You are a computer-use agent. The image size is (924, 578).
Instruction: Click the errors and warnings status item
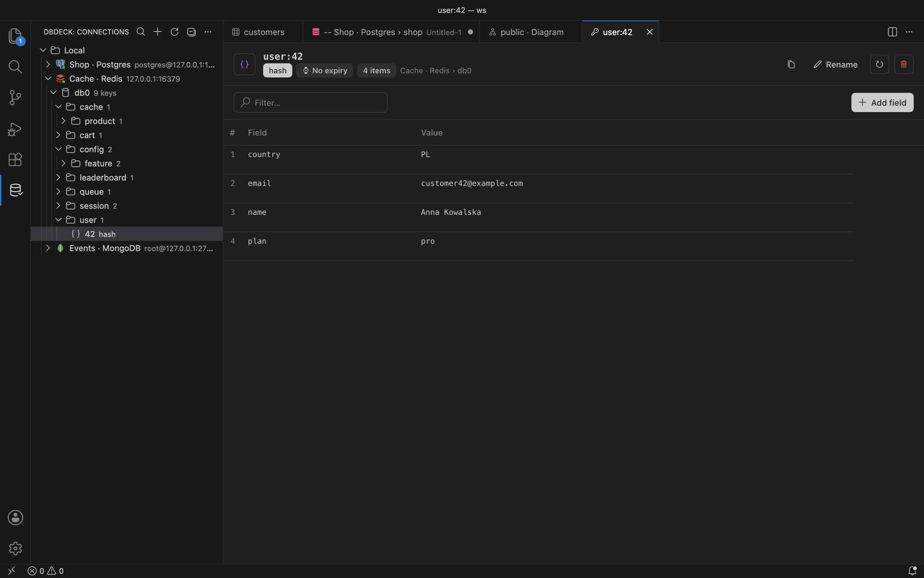pos(46,571)
